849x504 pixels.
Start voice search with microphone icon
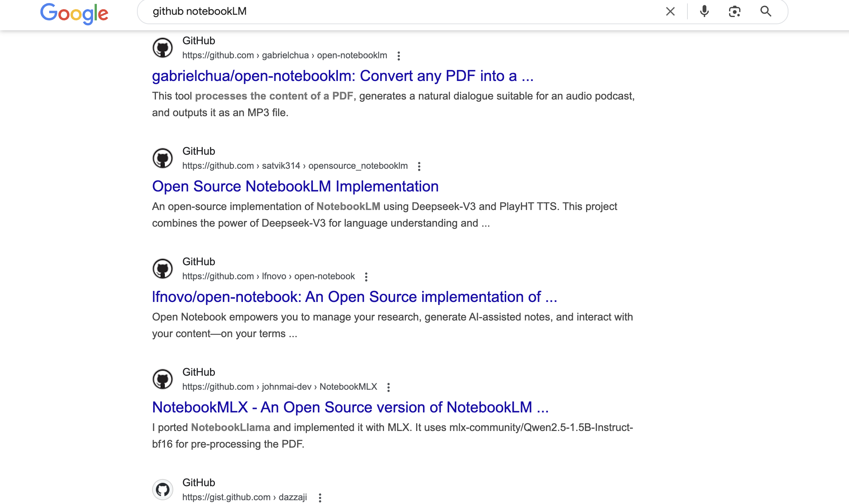pos(704,11)
